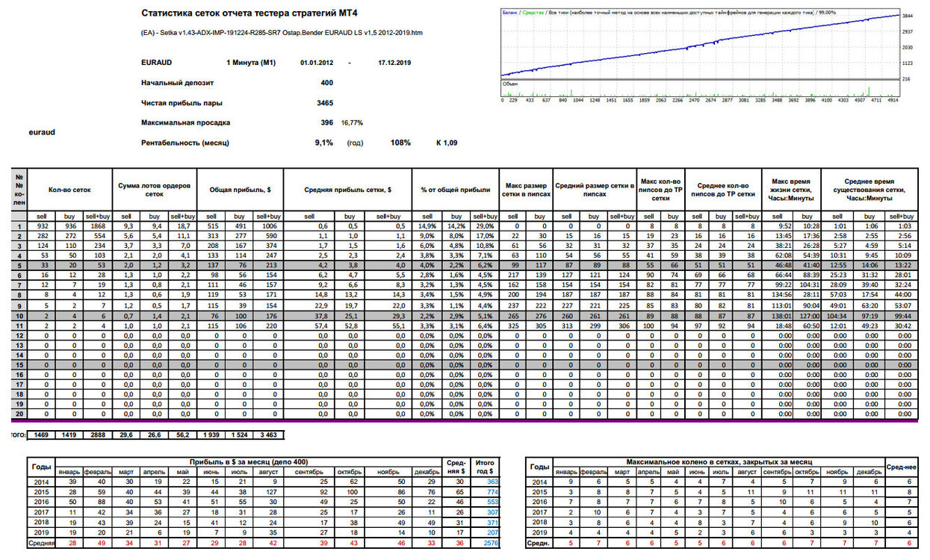Viewport: 930px width, 560px height.
Task: Select the 2015 yearly total '774'
Action: click(492, 492)
